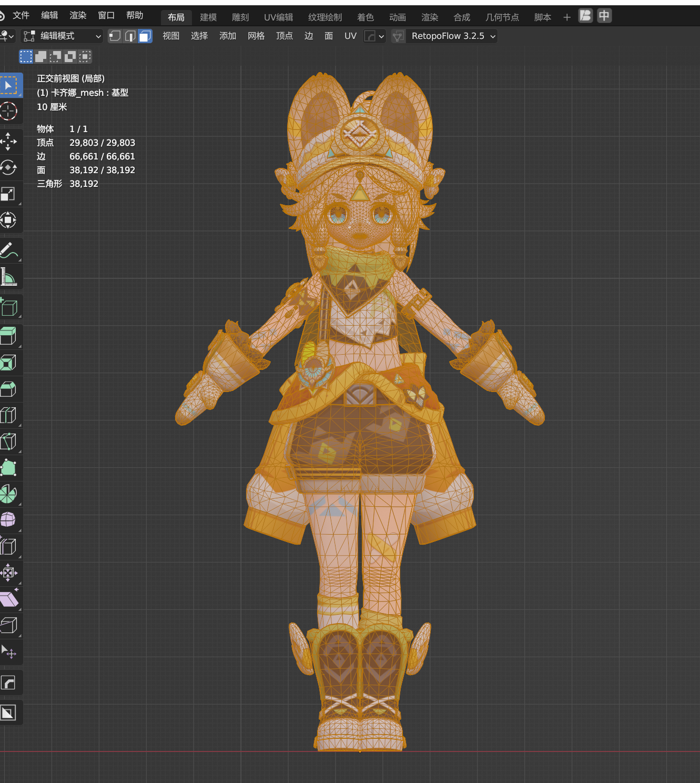Image resolution: width=700 pixels, height=783 pixels.
Task: Select the purple Shear tool
Action: (8, 599)
